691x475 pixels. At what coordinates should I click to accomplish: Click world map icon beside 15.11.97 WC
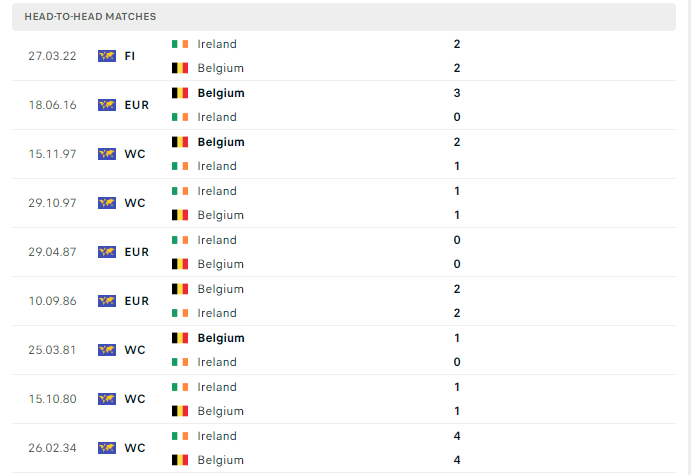click(107, 154)
